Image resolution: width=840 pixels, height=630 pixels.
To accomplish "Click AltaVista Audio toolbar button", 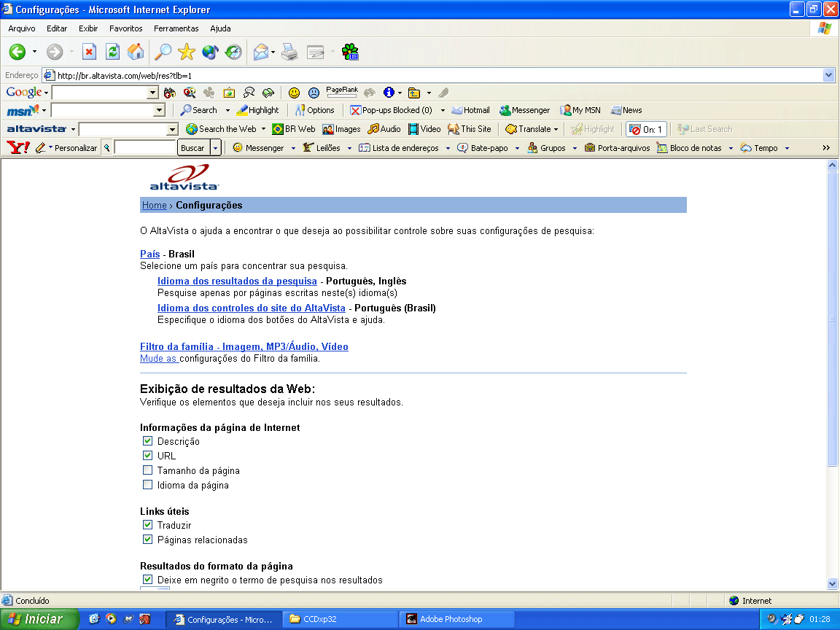I will (x=384, y=129).
